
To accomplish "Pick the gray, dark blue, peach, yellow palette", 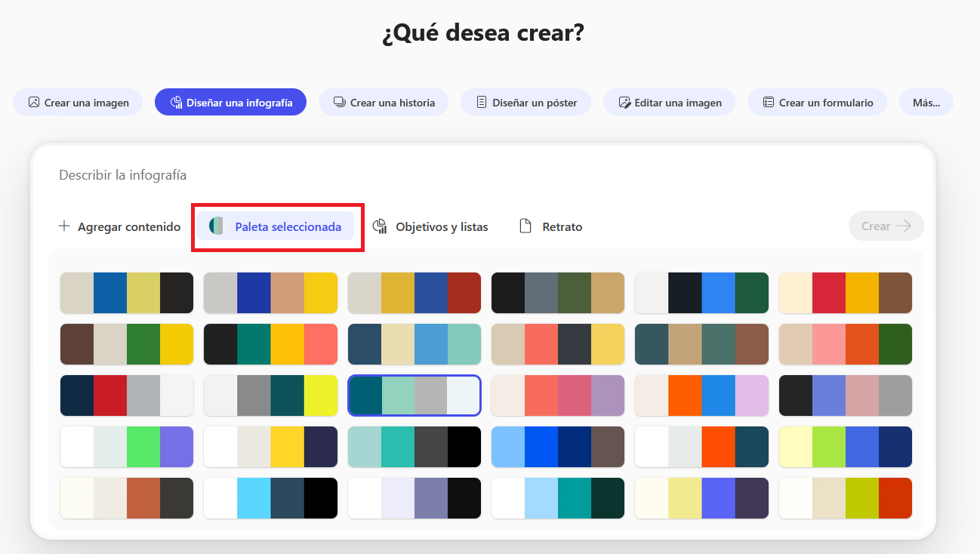I will [270, 293].
